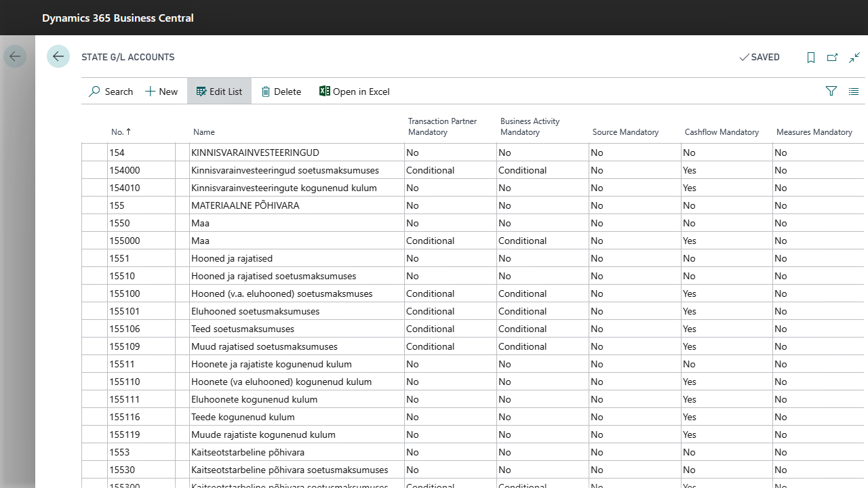Click the dimmed back arrow on the left strip
868x488 pixels.
15,56
